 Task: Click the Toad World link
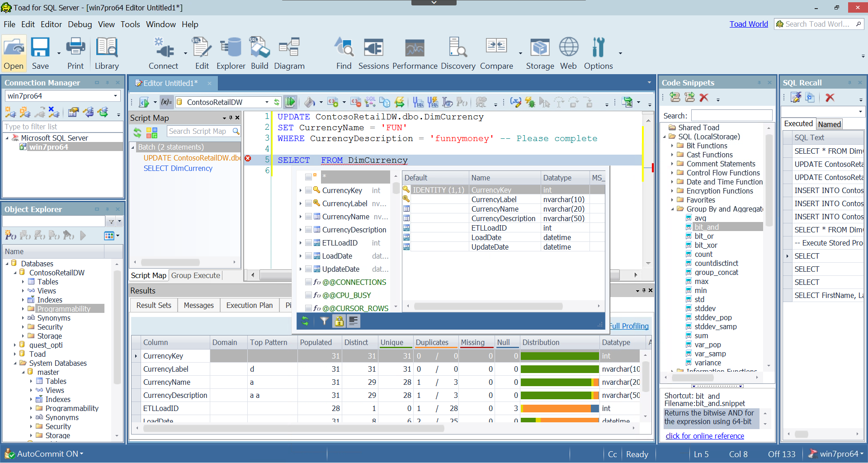tap(748, 24)
